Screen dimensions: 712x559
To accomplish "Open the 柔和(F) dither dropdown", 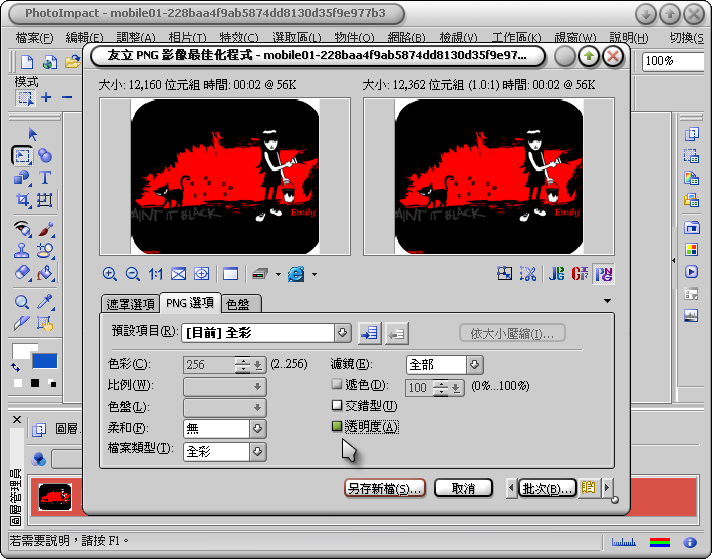I will pos(257,428).
